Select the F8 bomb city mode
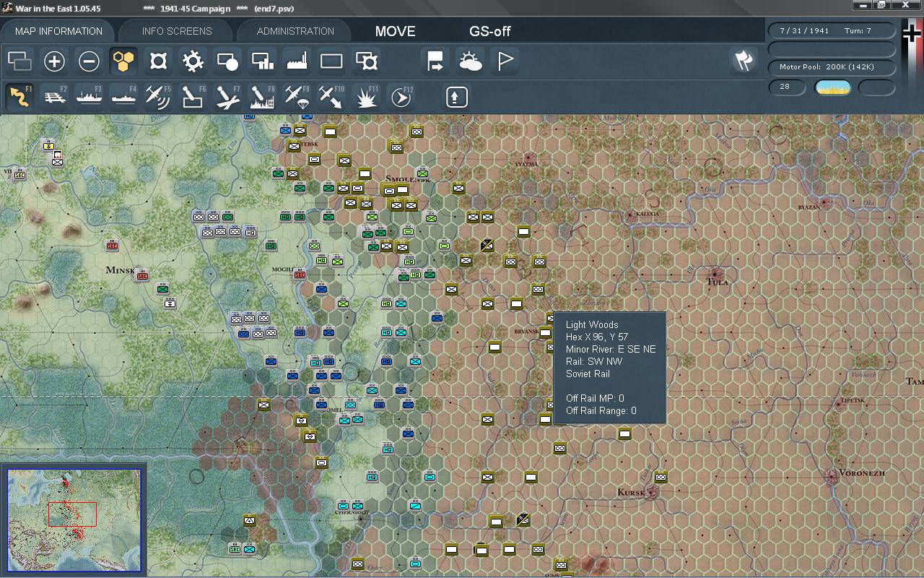This screenshot has height=578, width=924. tap(262, 97)
